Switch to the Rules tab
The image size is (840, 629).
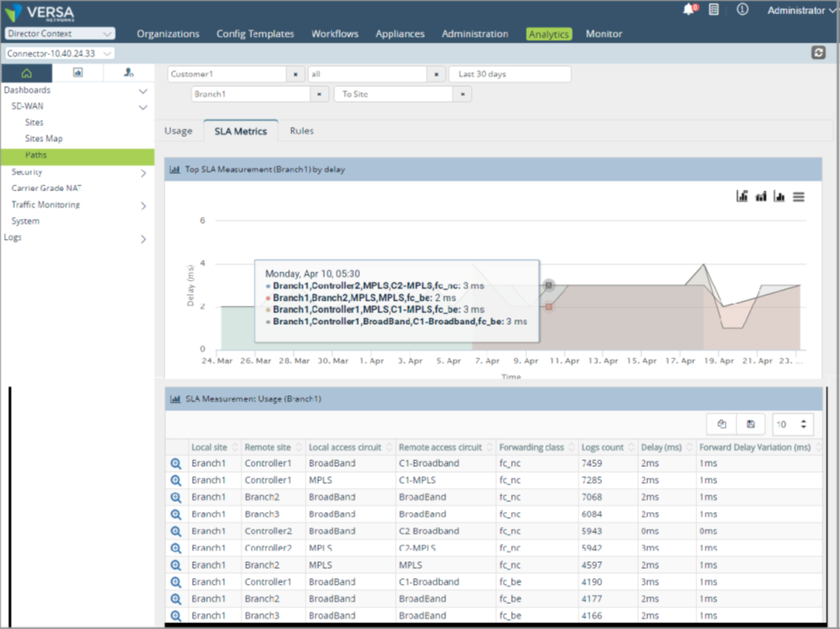pyautogui.click(x=301, y=131)
